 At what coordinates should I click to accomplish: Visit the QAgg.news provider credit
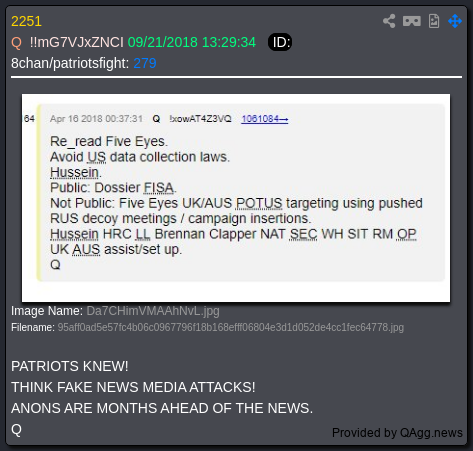click(x=397, y=433)
